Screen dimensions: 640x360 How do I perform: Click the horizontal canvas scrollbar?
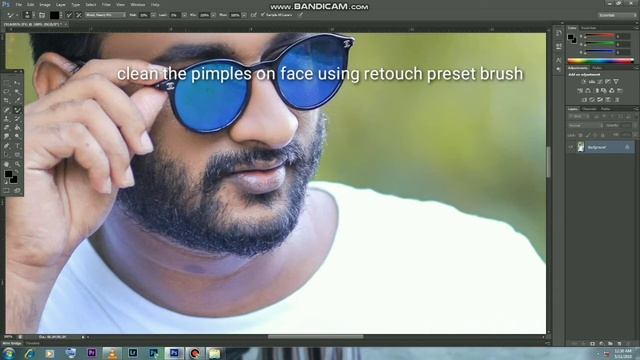[x=315, y=337]
